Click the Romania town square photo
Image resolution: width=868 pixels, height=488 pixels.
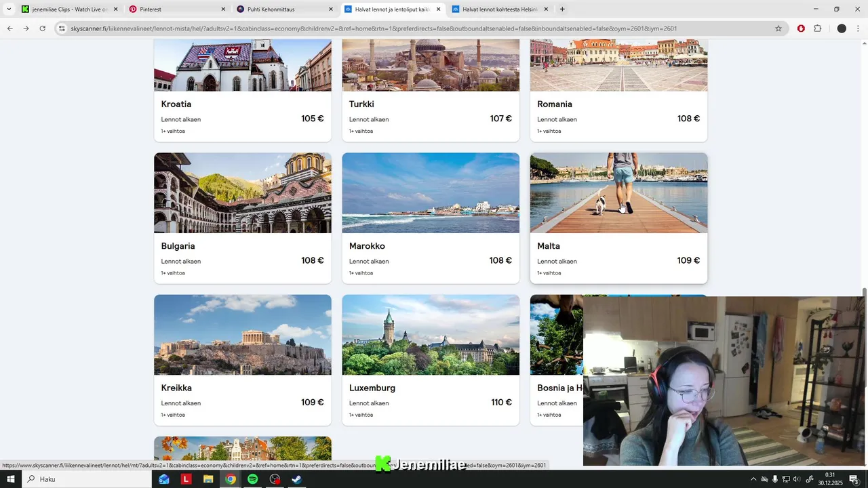pyautogui.click(x=618, y=65)
